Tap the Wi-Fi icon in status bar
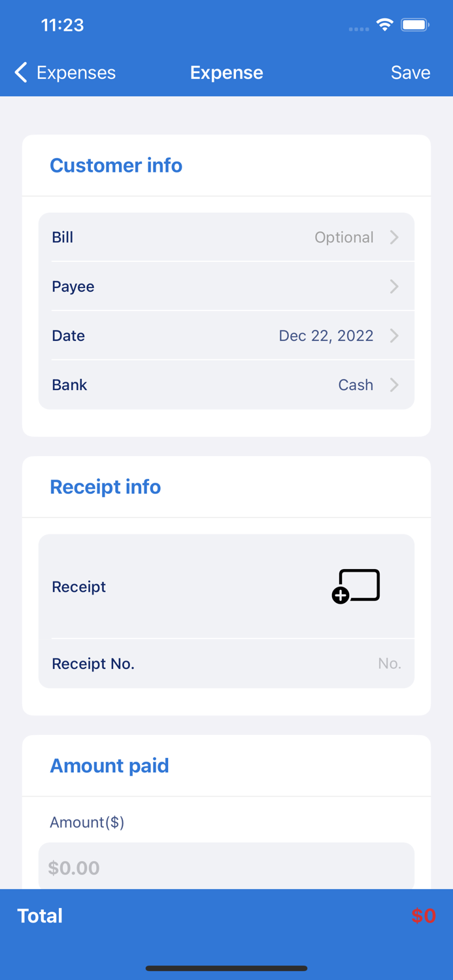This screenshot has height=980, width=453. pos(384,25)
